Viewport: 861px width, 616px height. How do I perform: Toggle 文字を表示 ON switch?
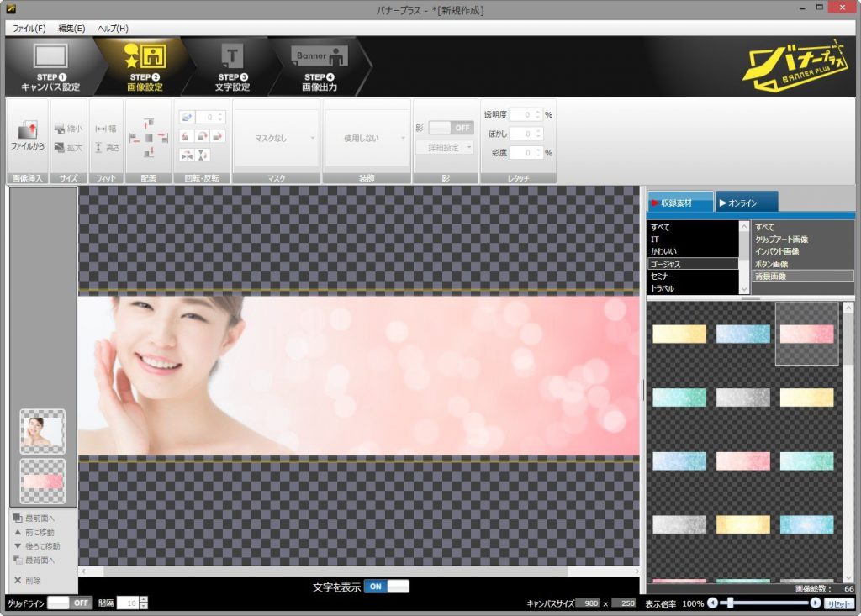[x=387, y=587]
